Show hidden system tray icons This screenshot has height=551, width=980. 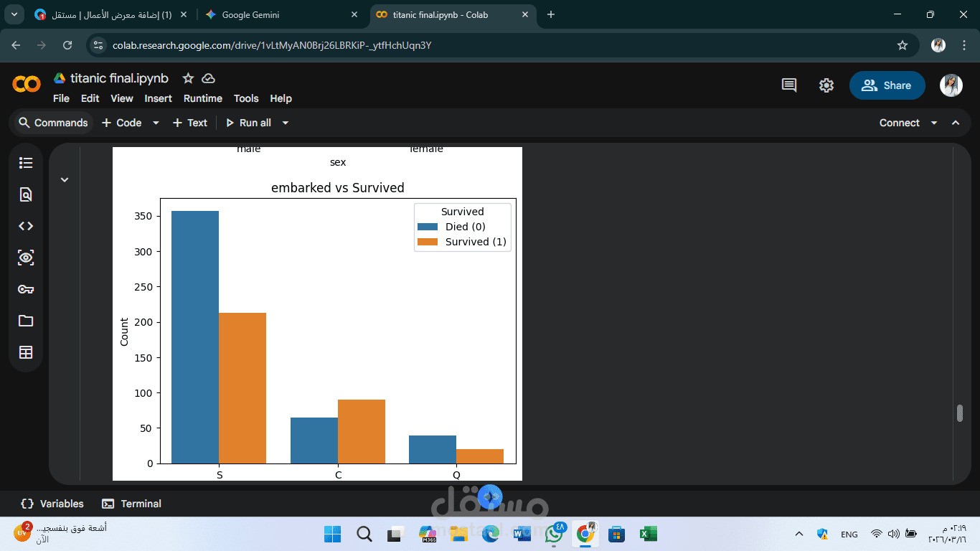click(x=799, y=534)
